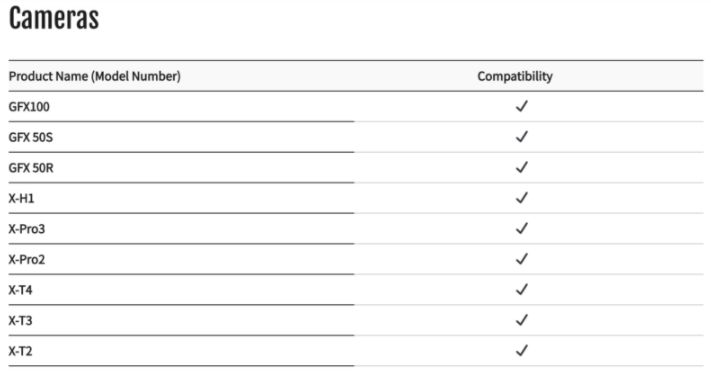Screen dimensions: 711x380
Task: Click the Product Name (Model Number) column header
Action: tap(95, 76)
